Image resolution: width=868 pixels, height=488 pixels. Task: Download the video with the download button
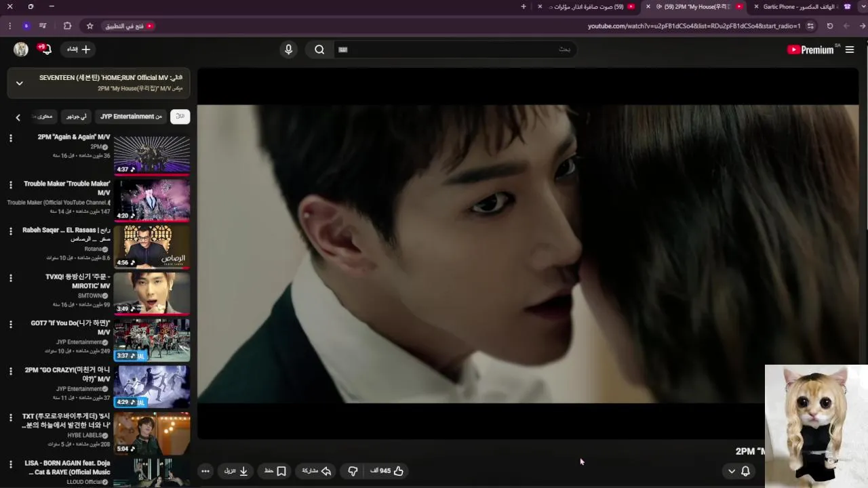[x=236, y=470]
